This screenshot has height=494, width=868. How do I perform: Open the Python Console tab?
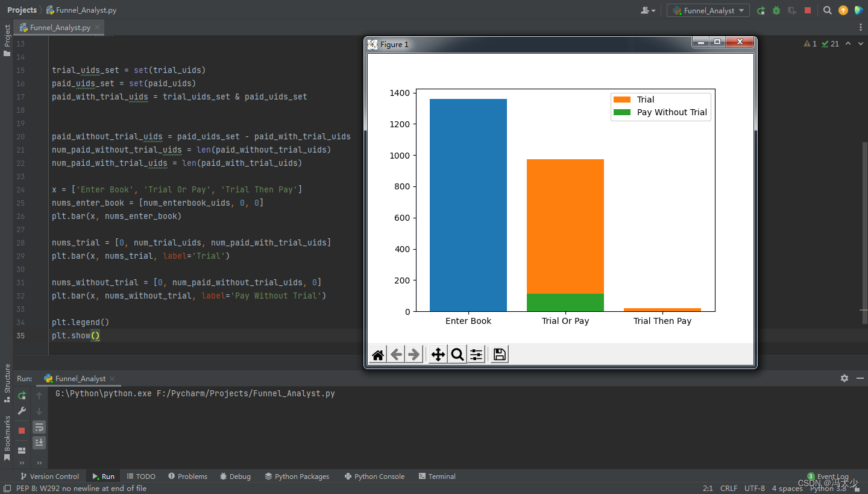374,477
